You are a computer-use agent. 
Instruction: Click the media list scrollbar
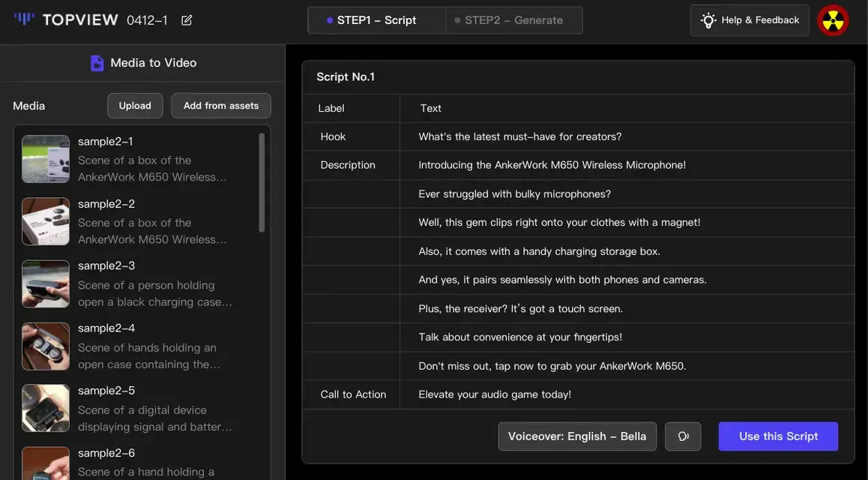[x=262, y=183]
